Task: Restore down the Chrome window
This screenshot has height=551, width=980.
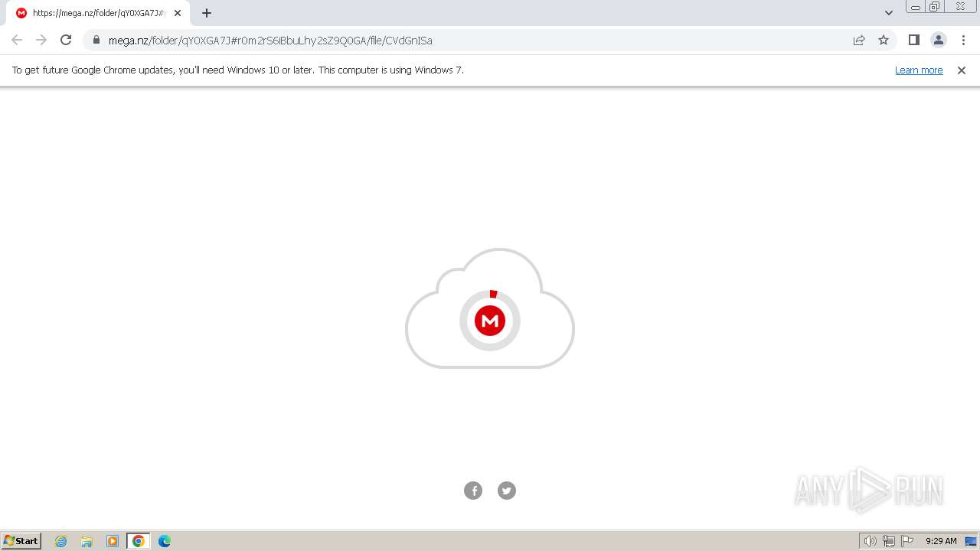Action: 935,7
